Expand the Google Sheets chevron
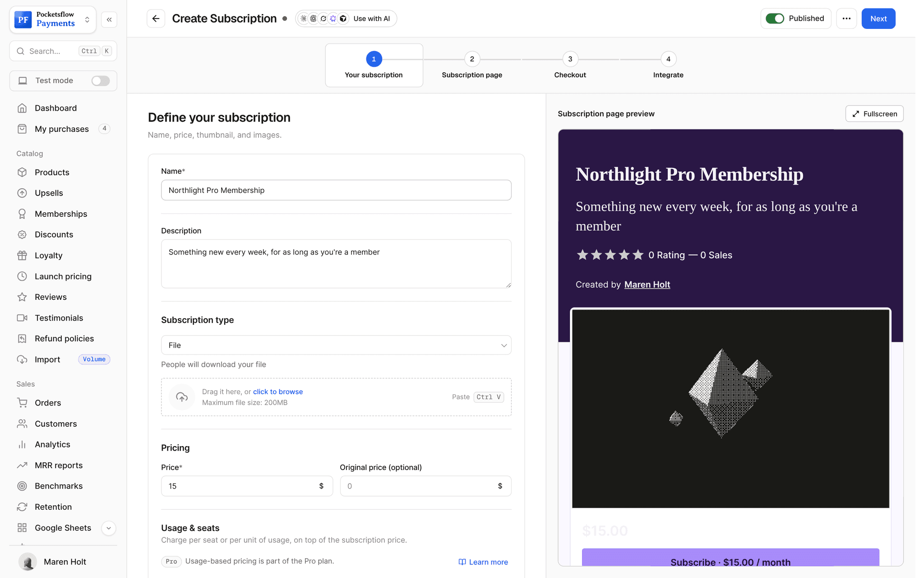Screen dimensions: 924x578 tap(109, 528)
